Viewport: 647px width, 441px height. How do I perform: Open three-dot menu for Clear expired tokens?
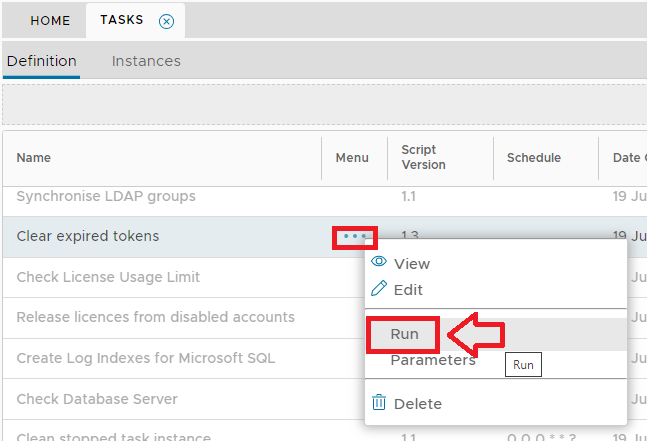(354, 237)
